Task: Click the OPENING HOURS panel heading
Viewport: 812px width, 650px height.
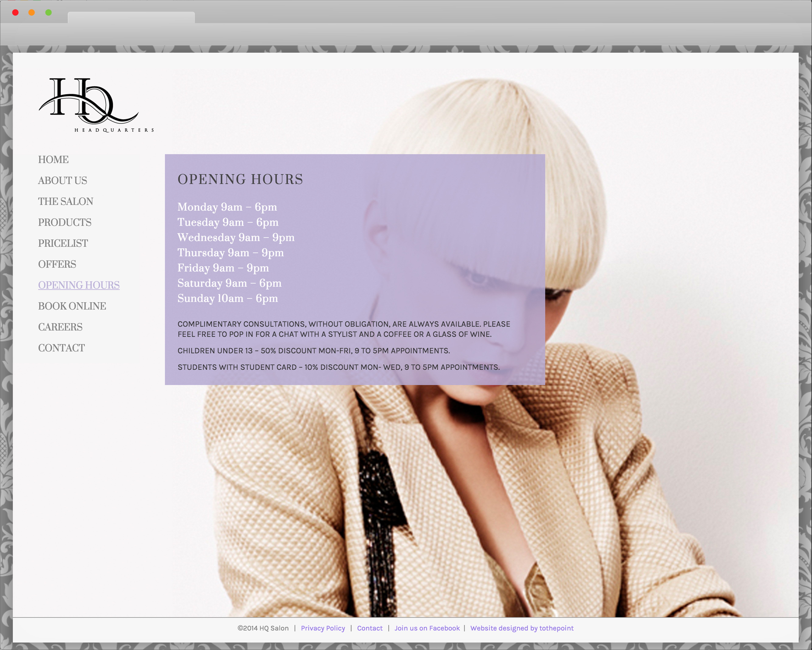Action: tap(240, 179)
